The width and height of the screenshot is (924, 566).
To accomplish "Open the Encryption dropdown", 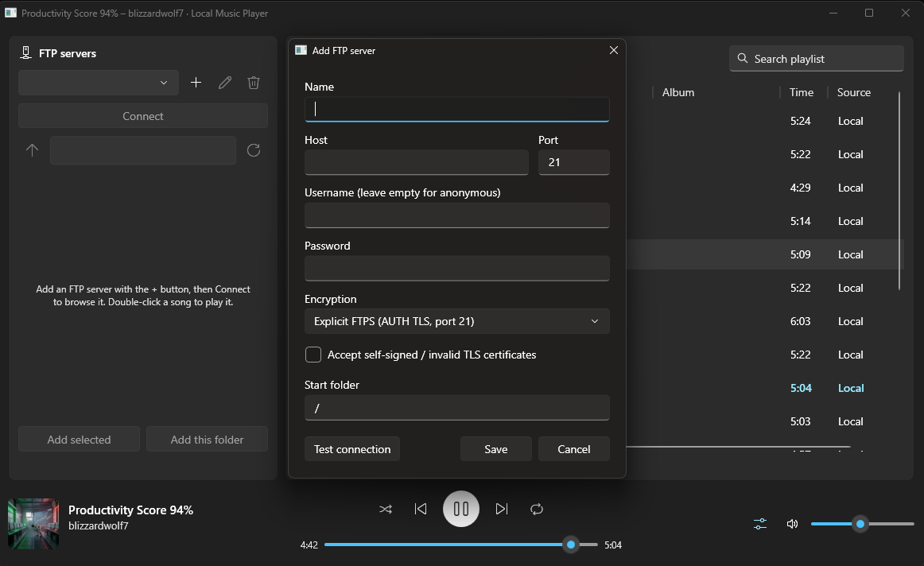I will point(456,321).
